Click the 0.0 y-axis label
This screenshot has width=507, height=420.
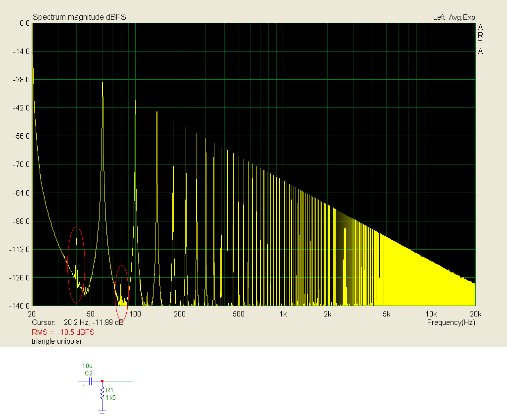[x=25, y=23]
